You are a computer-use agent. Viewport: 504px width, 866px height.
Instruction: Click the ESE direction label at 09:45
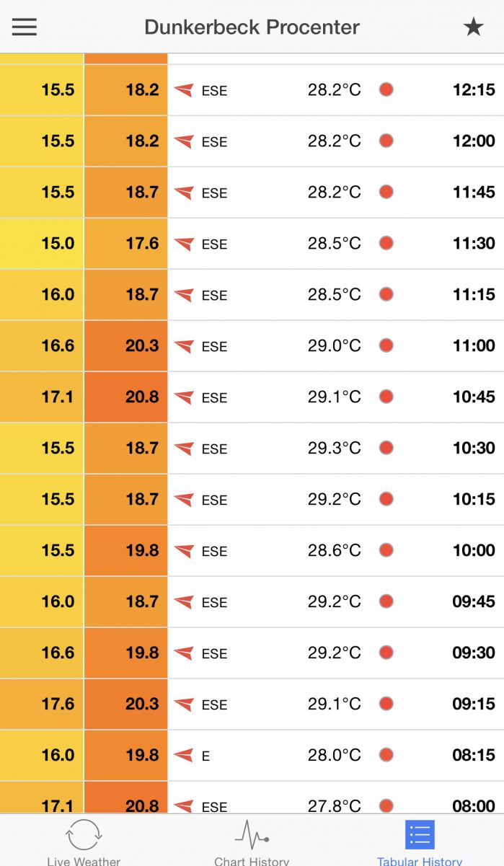point(214,603)
